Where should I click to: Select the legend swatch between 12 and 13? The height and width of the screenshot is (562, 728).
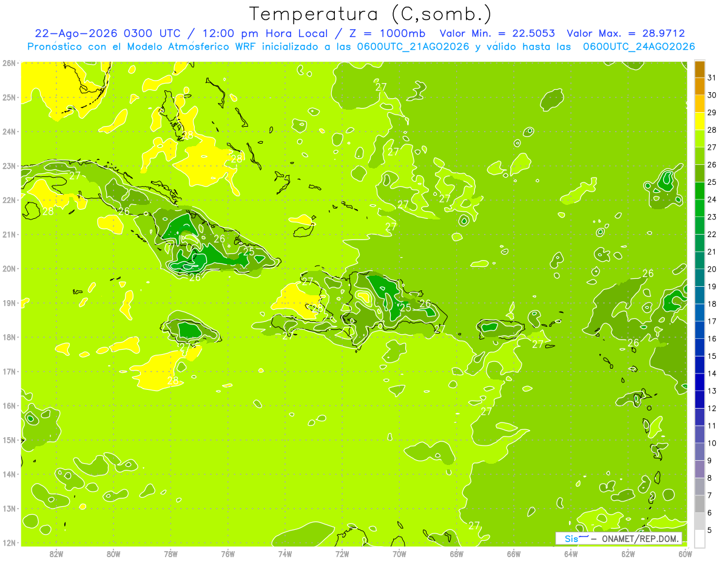pos(699,400)
